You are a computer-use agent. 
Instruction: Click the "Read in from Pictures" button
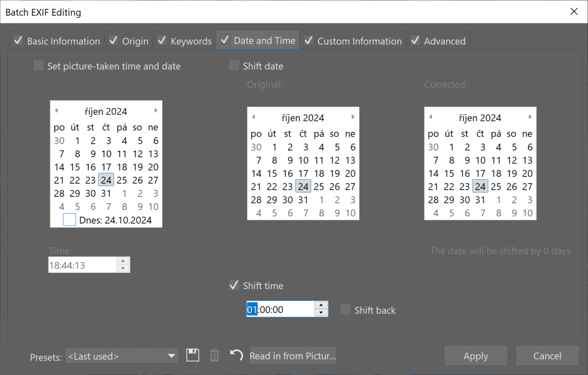(293, 355)
